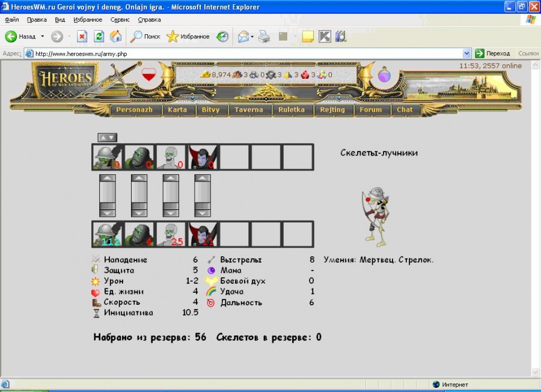Refresh the page with green arrows icon
Screen dimensions: 541x392
coord(99,36)
